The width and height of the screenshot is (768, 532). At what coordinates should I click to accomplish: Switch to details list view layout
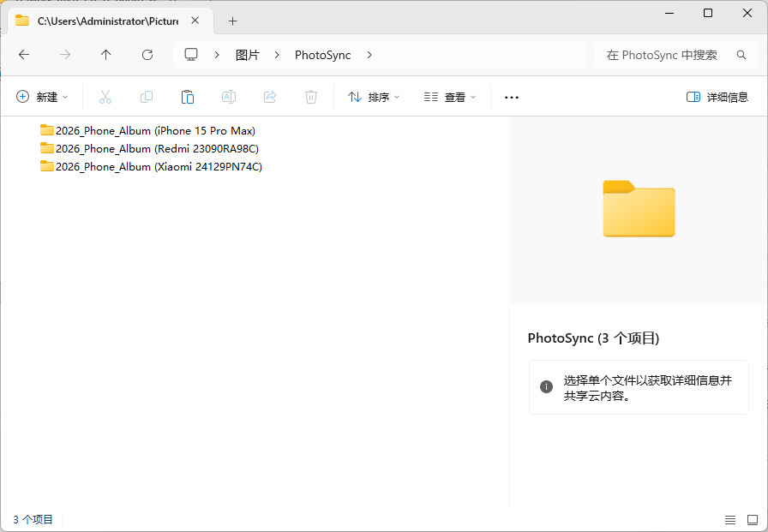[729, 520]
